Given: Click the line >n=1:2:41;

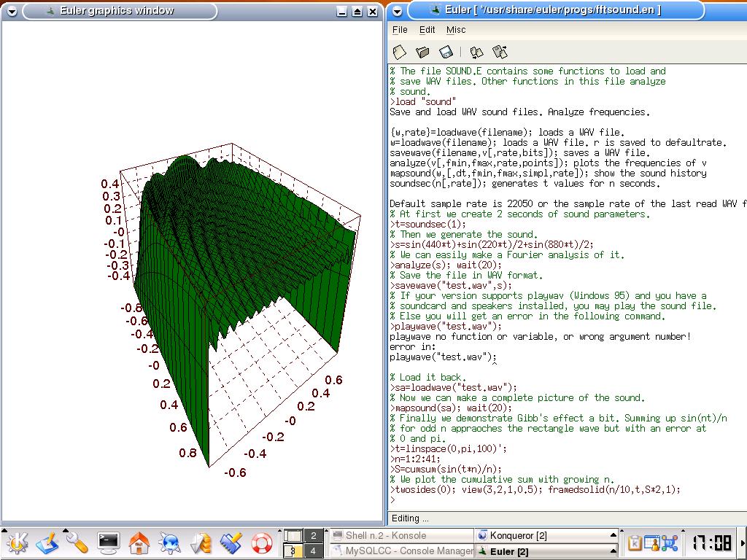Looking at the screenshot, I should pyautogui.click(x=414, y=459).
